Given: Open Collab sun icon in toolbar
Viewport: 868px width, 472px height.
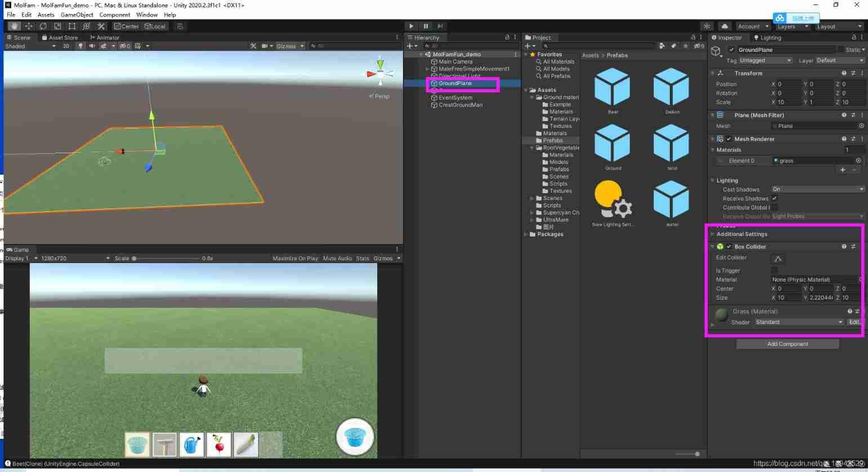Looking at the screenshot, I should tap(707, 26).
